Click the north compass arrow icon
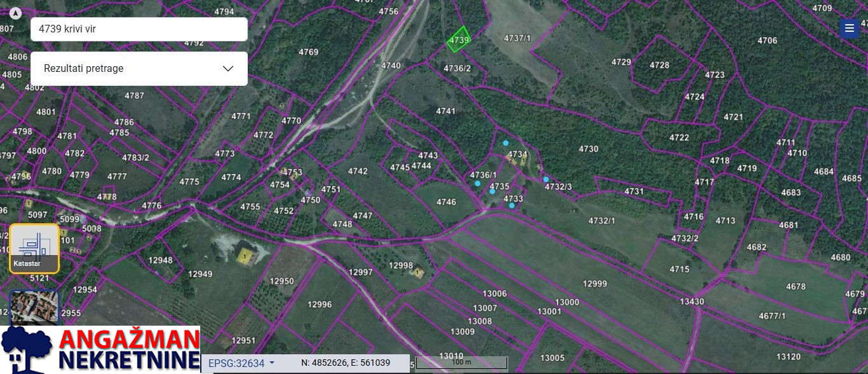The width and height of the screenshot is (868, 374). tap(16, 13)
